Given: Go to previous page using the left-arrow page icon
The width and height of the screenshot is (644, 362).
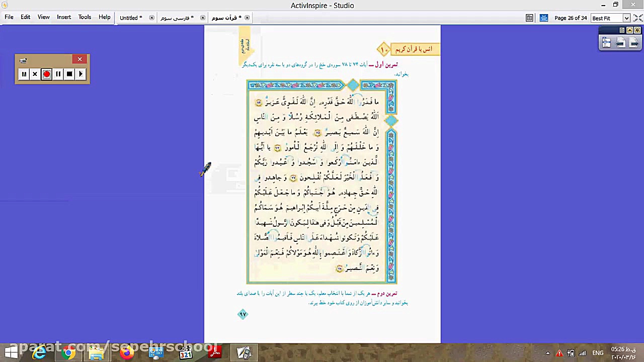Looking at the screenshot, I should [620, 43].
